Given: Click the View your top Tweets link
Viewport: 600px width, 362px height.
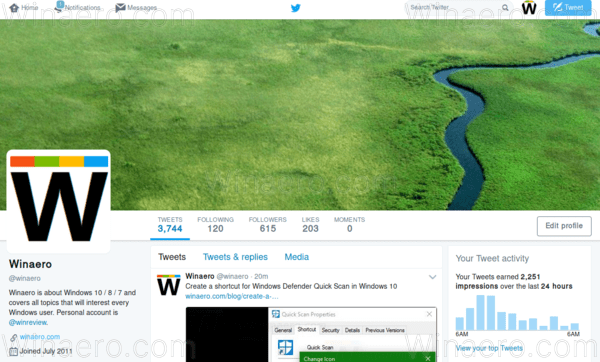Looking at the screenshot, I should [489, 348].
